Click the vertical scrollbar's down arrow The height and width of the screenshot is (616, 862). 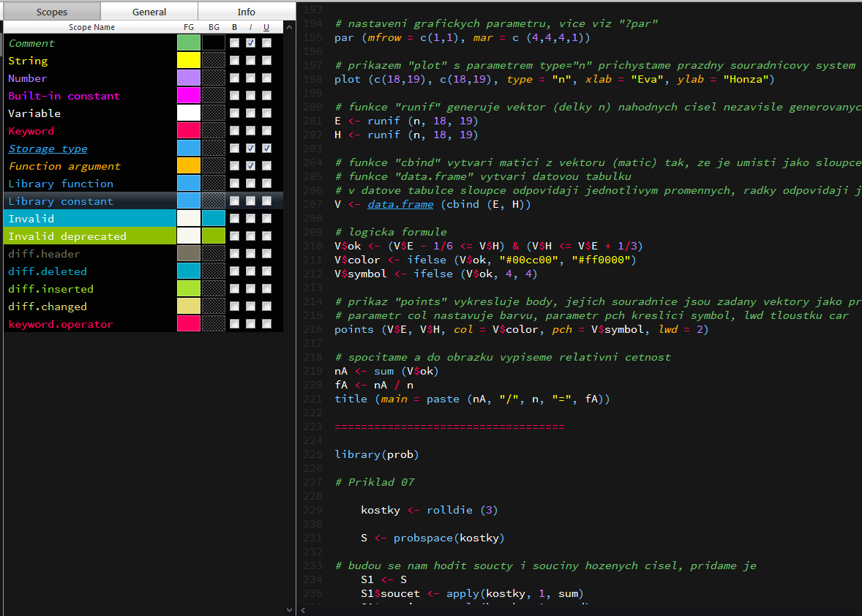click(x=289, y=609)
